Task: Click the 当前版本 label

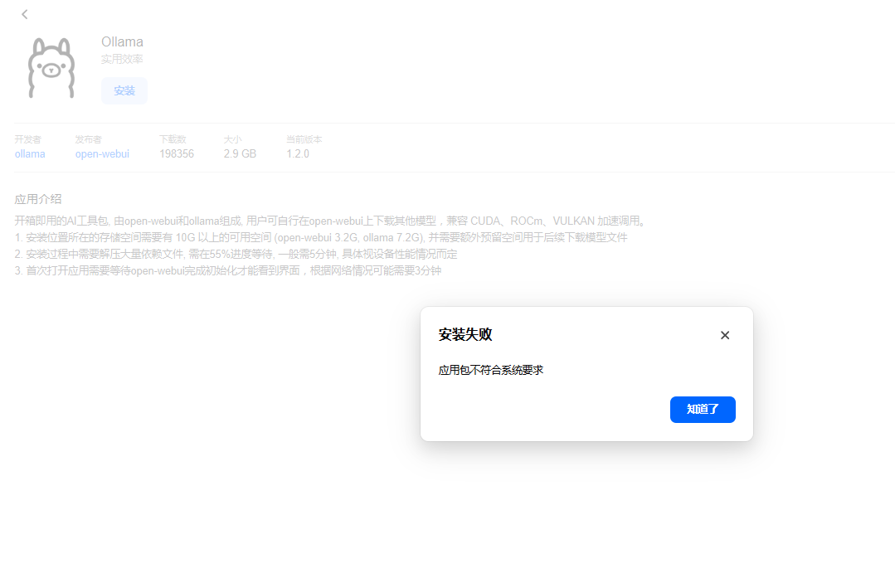Action: pyautogui.click(x=304, y=139)
